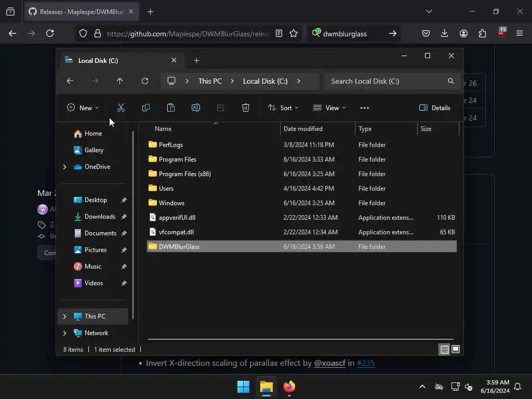Screen dimensions: 532x399
Task: Select the Program Files folder row
Action: pyautogui.click(x=302, y=159)
